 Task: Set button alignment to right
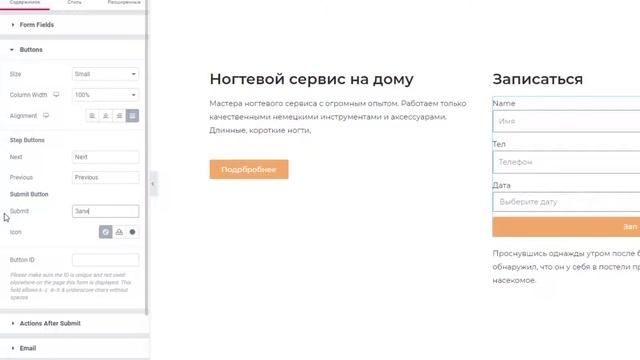click(x=119, y=116)
